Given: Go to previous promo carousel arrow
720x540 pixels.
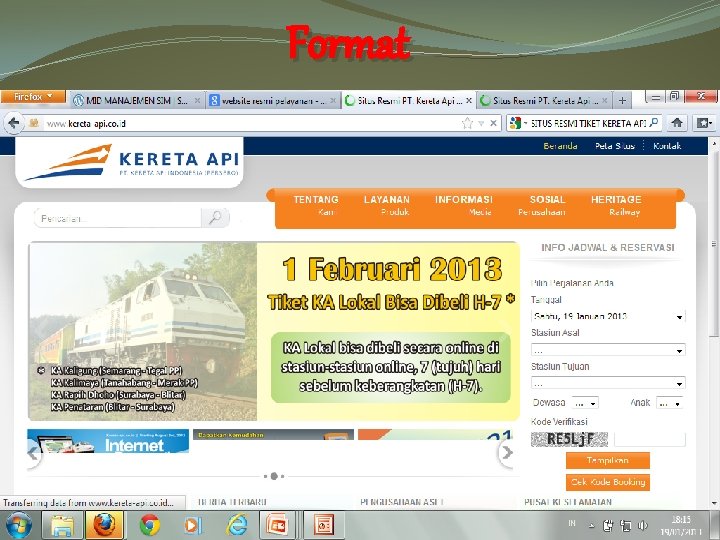Looking at the screenshot, I should click(33, 453).
